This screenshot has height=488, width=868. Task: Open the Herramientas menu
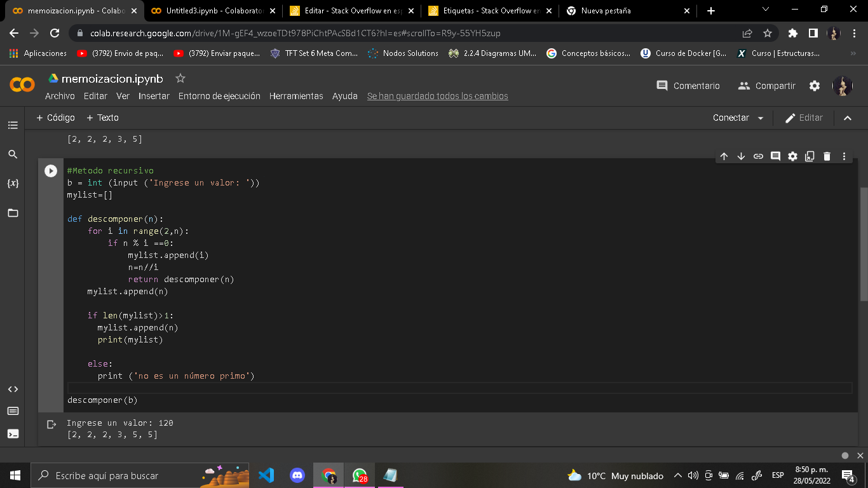pyautogui.click(x=296, y=96)
